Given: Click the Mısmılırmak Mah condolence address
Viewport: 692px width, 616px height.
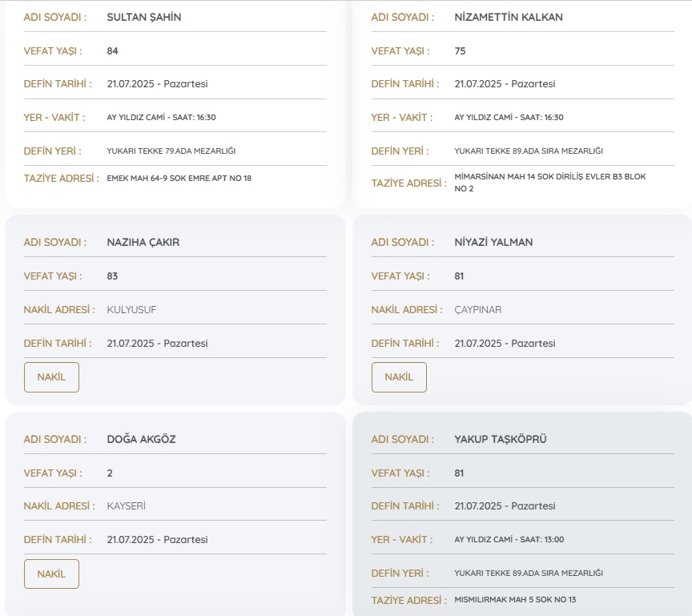Looking at the screenshot, I should [x=515, y=599].
